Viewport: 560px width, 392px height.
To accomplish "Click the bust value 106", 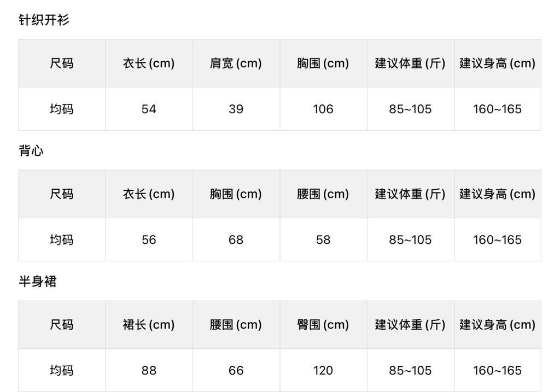I will [x=323, y=109].
